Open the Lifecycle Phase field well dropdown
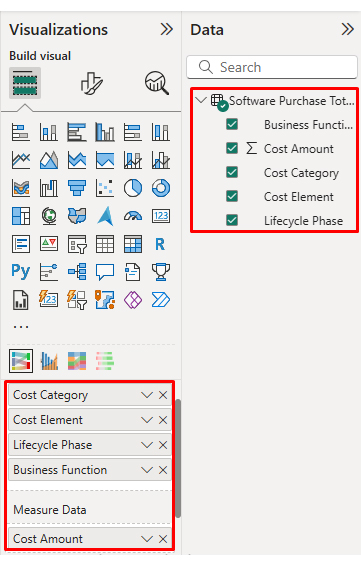 click(147, 445)
